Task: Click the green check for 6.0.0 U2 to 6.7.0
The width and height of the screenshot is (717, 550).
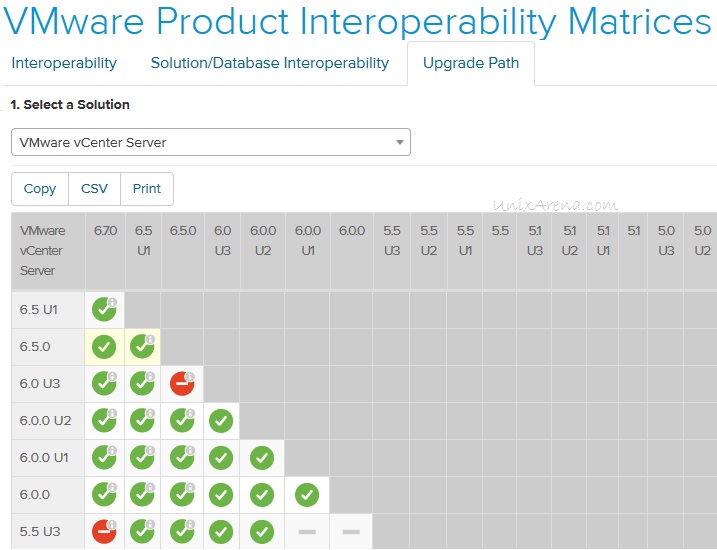Action: (x=104, y=421)
